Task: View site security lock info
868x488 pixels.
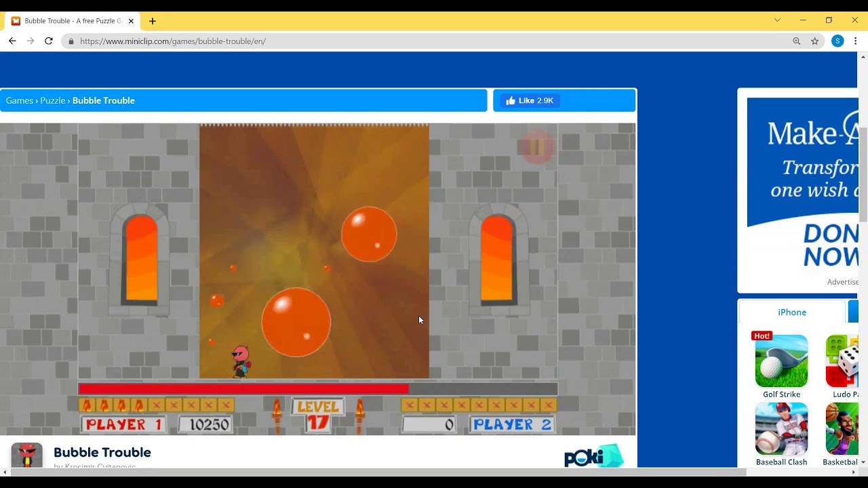Action: coord(71,41)
